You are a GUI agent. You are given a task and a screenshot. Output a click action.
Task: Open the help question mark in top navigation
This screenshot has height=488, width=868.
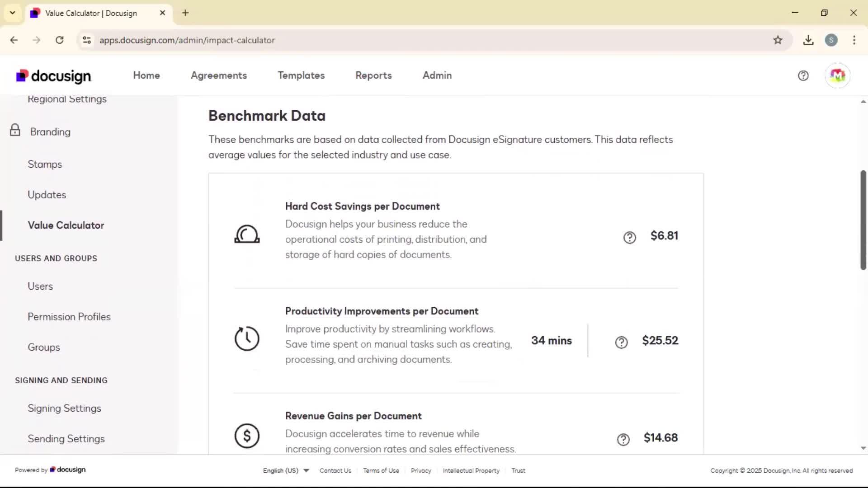pos(803,76)
